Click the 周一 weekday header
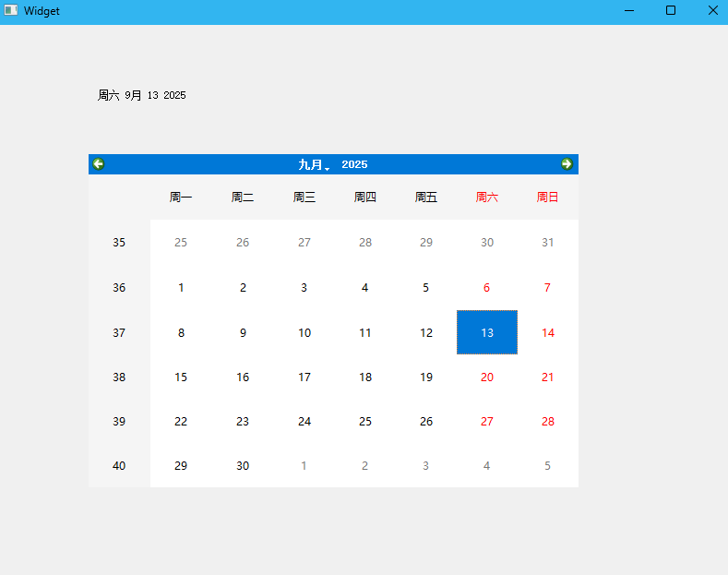This screenshot has width=728, height=575. coord(181,198)
